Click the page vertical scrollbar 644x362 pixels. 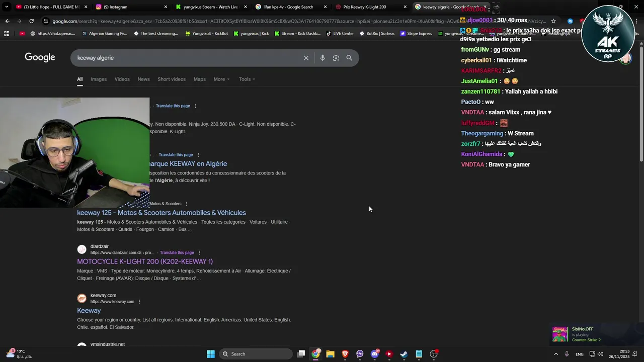click(641, 103)
